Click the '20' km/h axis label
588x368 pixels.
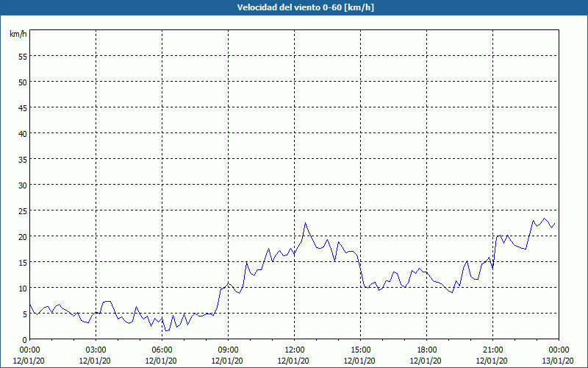(x=23, y=236)
